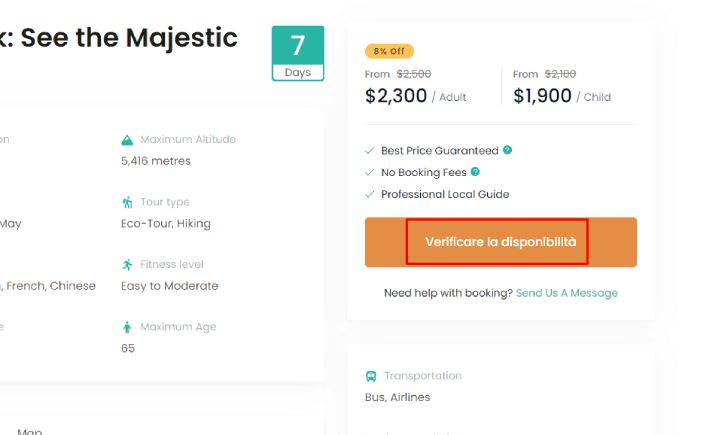The image size is (728, 435).
Task: Click the 5,416 metres altitude value
Action: pyautogui.click(x=156, y=161)
